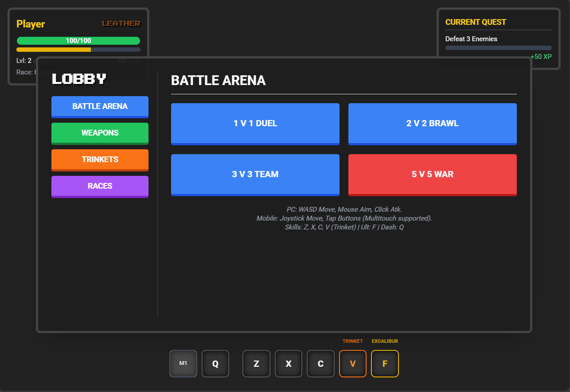Click the Player name label
The width and height of the screenshot is (570, 392).
[x=31, y=24]
